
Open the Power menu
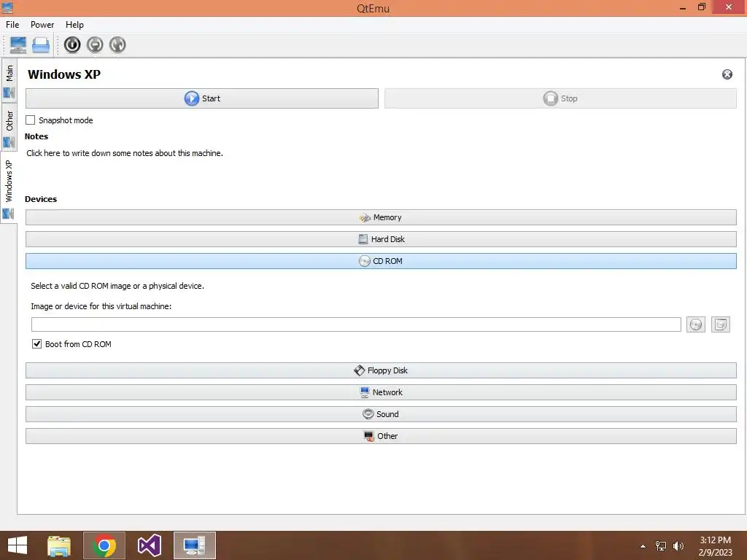point(42,25)
